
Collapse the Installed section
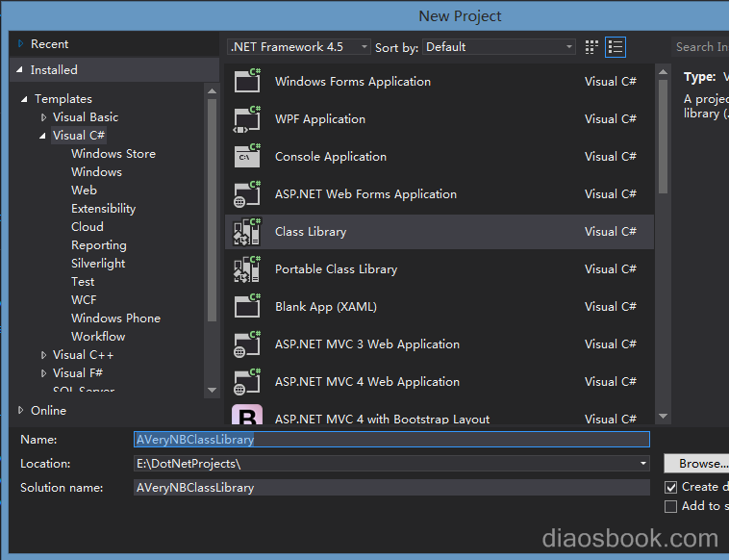coord(19,70)
